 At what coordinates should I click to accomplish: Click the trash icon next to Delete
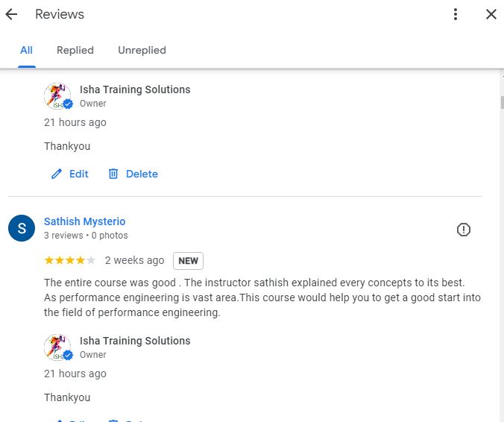point(113,174)
